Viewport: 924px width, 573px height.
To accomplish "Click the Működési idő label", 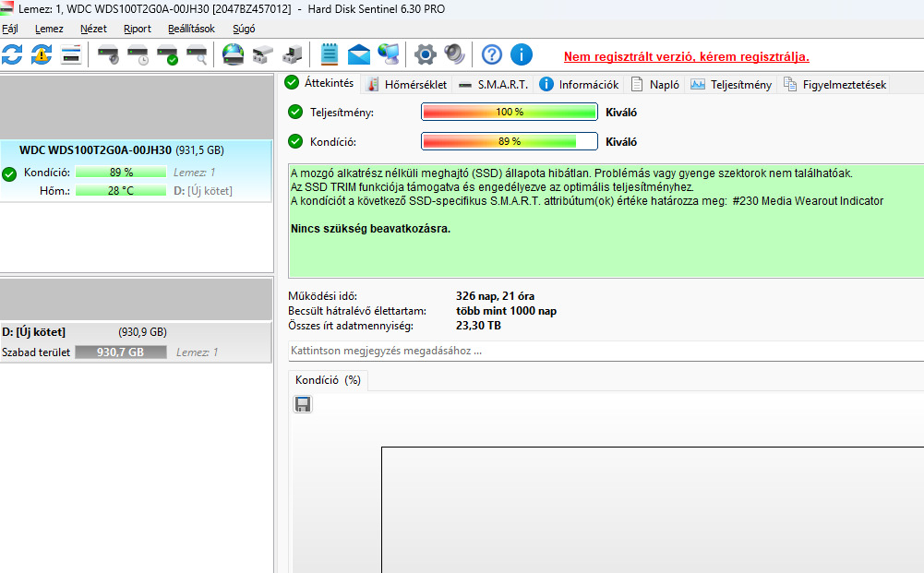I will 322,296.
